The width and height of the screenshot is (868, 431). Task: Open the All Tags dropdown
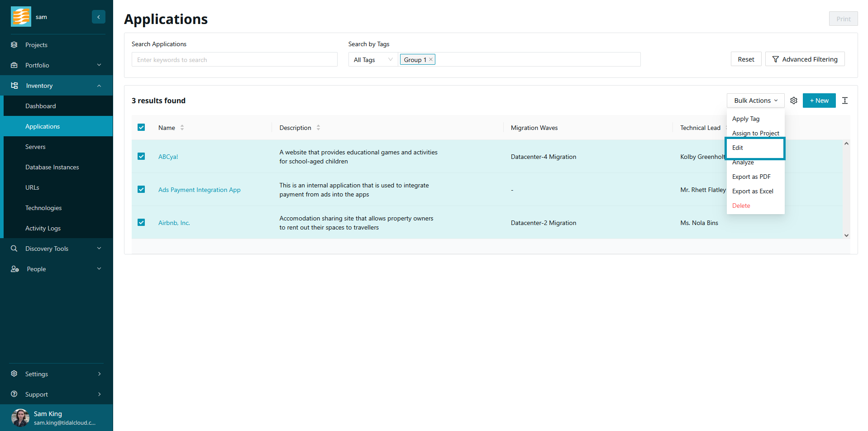tap(372, 60)
